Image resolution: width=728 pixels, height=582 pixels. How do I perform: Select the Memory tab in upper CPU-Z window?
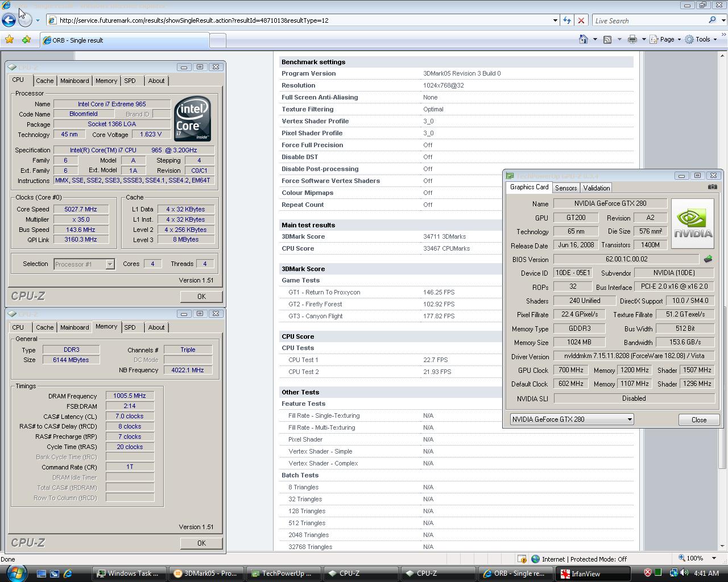click(x=106, y=81)
